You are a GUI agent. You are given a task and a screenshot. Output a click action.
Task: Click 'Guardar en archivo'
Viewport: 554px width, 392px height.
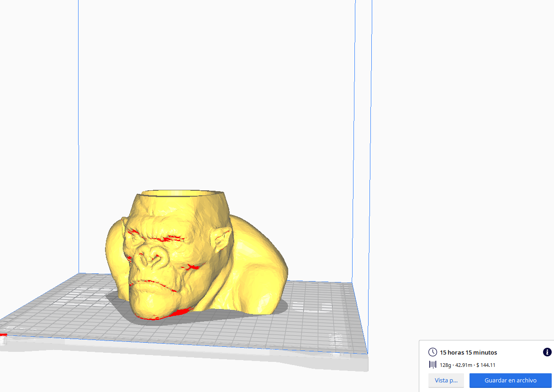pos(511,380)
